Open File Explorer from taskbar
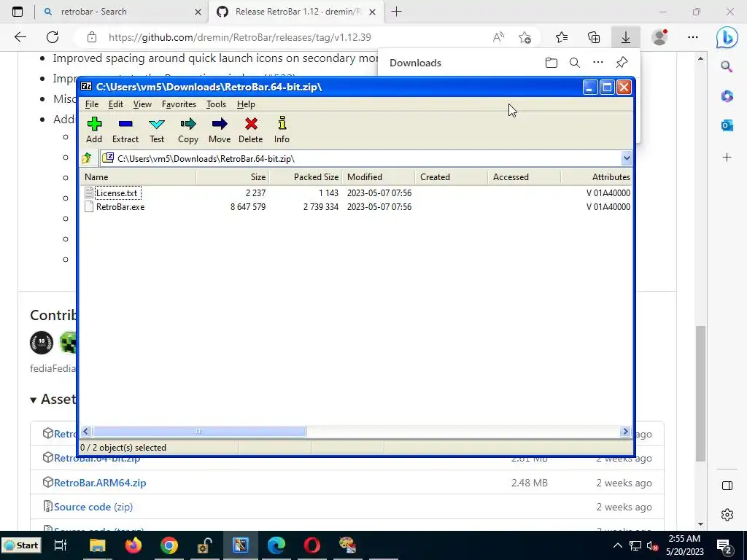 coord(97,545)
